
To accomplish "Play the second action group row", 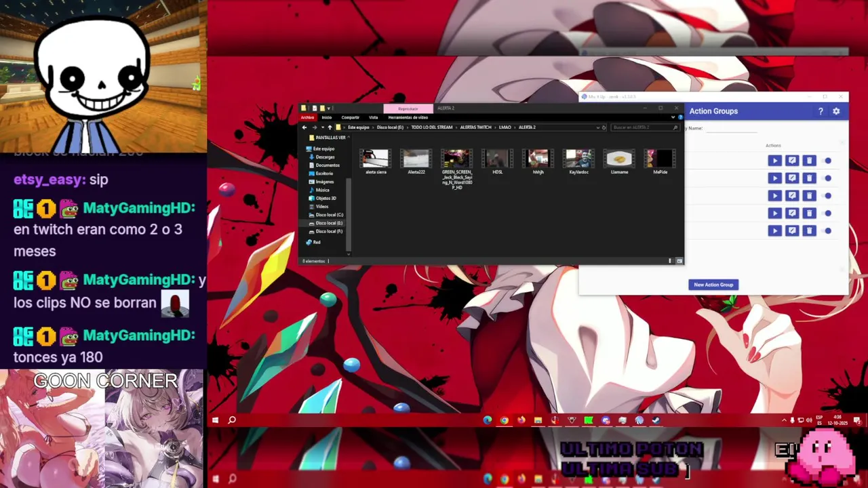I will coord(774,178).
